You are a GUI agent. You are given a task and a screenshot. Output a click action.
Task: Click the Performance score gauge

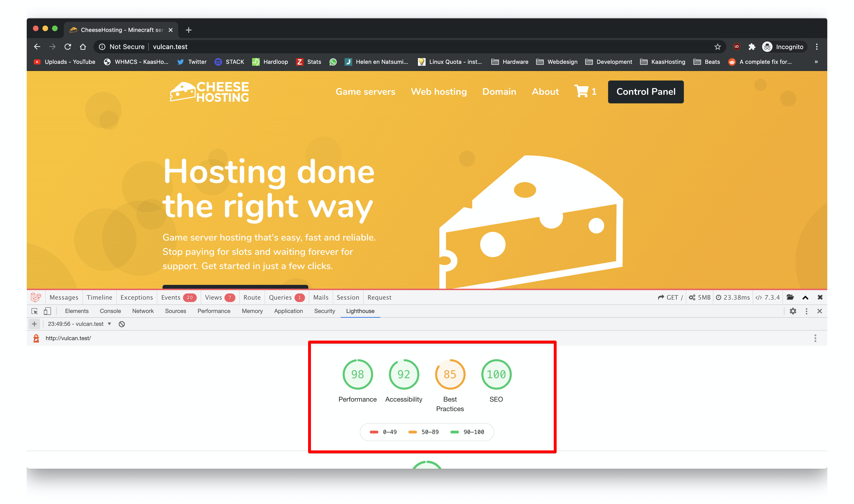click(357, 374)
